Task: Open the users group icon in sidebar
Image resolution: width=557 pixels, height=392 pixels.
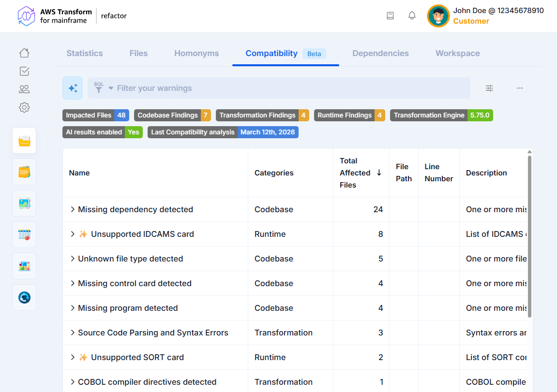Action: [x=24, y=89]
